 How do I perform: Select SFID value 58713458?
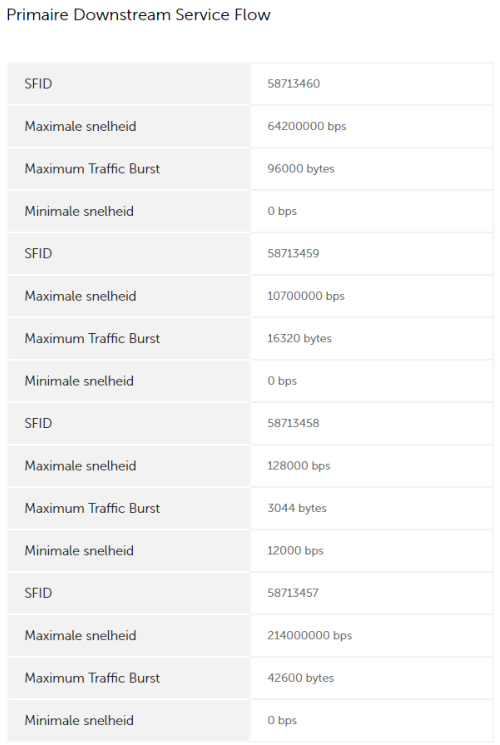click(x=293, y=423)
